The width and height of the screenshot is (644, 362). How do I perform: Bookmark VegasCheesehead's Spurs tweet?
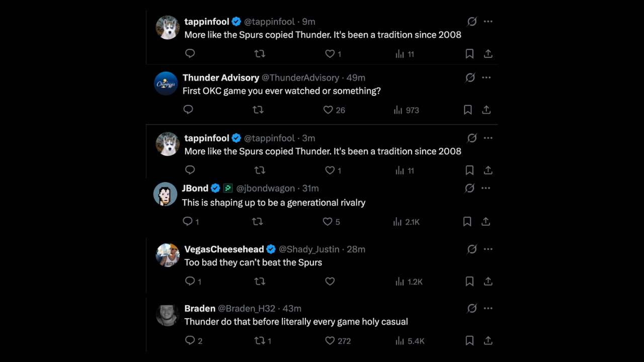tap(469, 282)
